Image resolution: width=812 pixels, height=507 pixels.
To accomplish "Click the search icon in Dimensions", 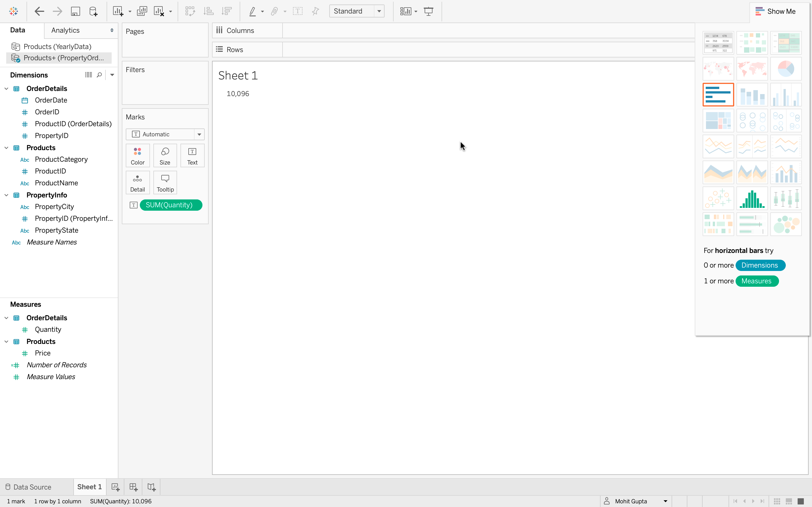I will point(99,75).
